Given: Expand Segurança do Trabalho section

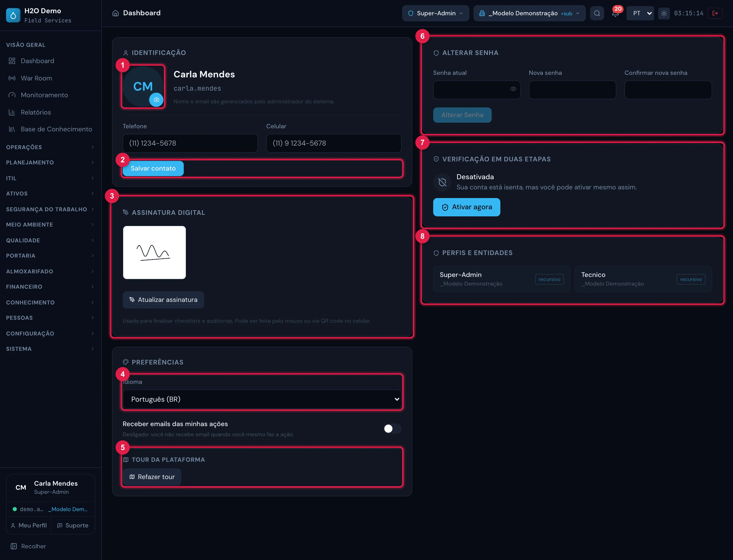Looking at the screenshot, I should (x=50, y=209).
